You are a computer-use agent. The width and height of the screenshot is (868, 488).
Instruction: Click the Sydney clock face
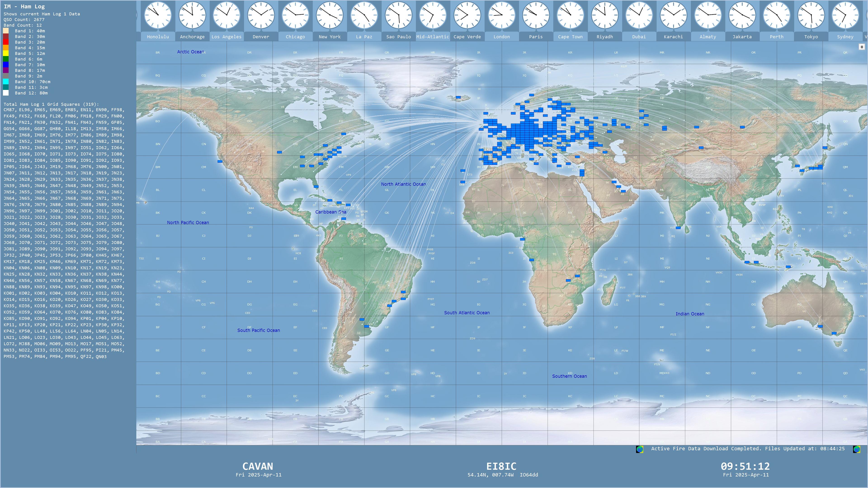[845, 15]
